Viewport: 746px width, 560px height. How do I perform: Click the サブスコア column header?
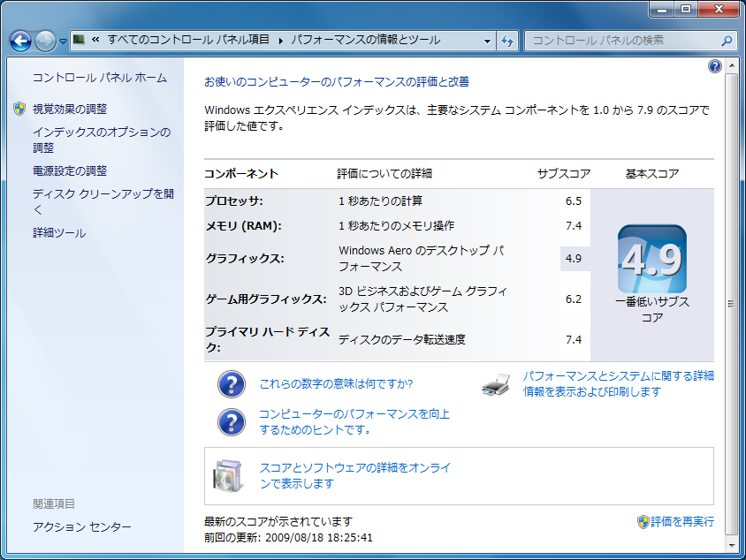click(x=564, y=174)
